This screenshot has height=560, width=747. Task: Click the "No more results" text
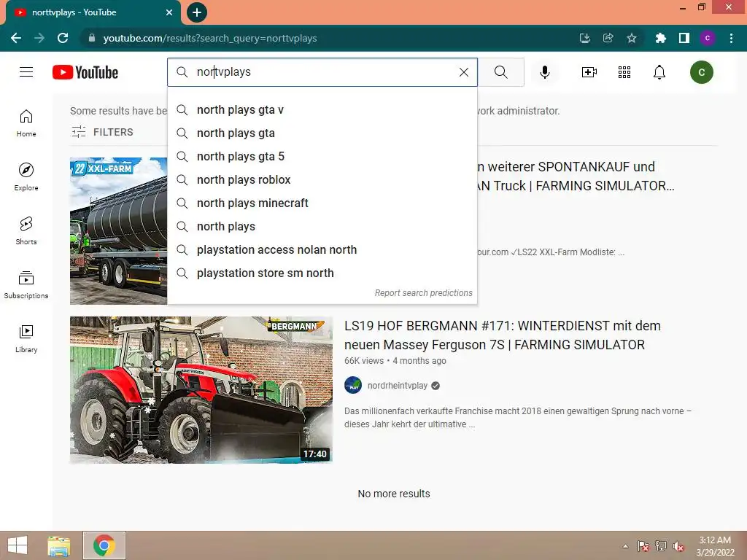393,494
